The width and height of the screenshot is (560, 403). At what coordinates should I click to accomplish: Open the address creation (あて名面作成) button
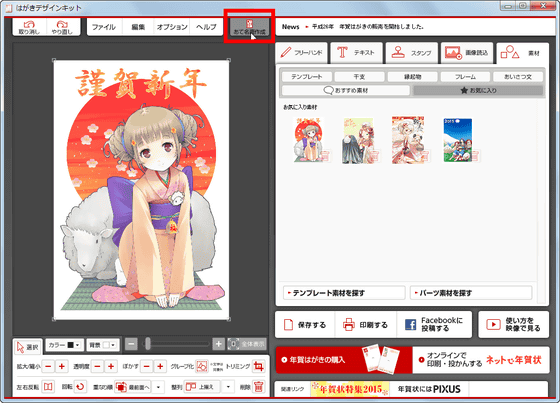click(x=249, y=27)
